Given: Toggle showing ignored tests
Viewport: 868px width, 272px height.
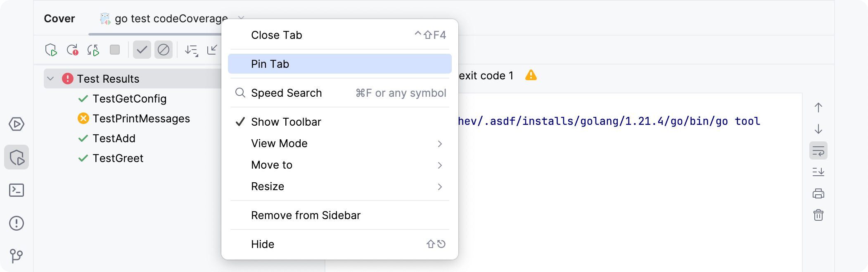Looking at the screenshot, I should pos(164,50).
